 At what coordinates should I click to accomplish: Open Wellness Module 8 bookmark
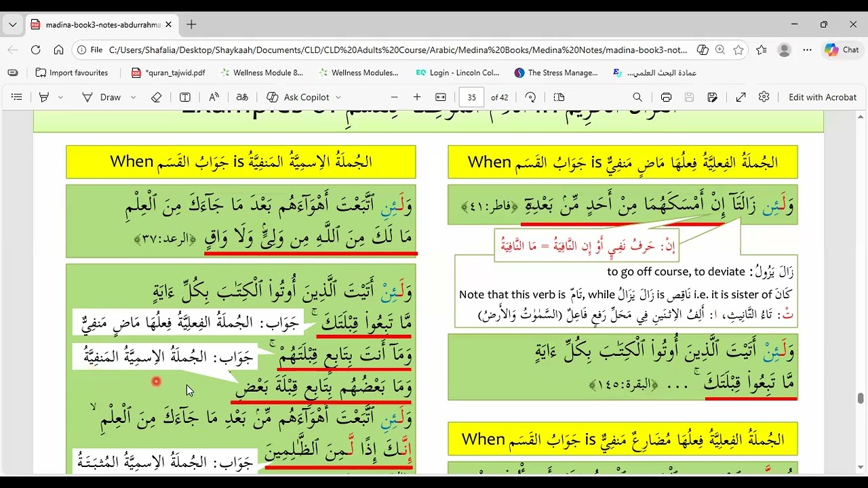click(x=261, y=73)
